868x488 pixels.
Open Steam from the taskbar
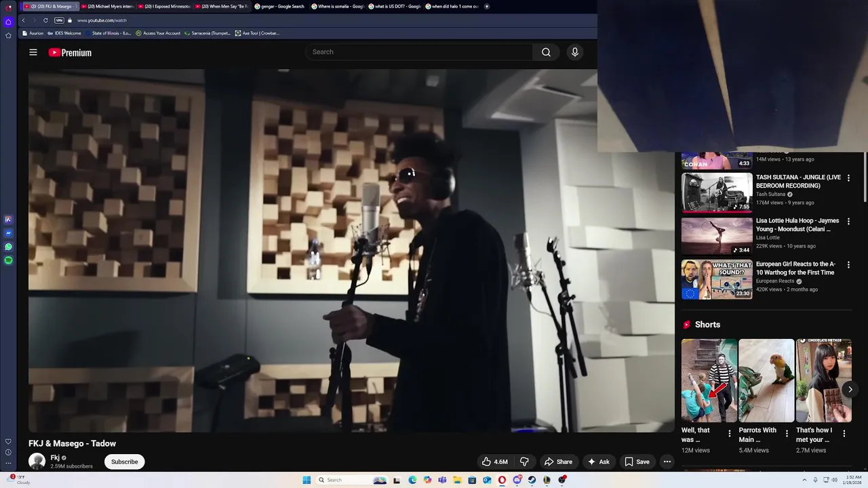(532, 480)
